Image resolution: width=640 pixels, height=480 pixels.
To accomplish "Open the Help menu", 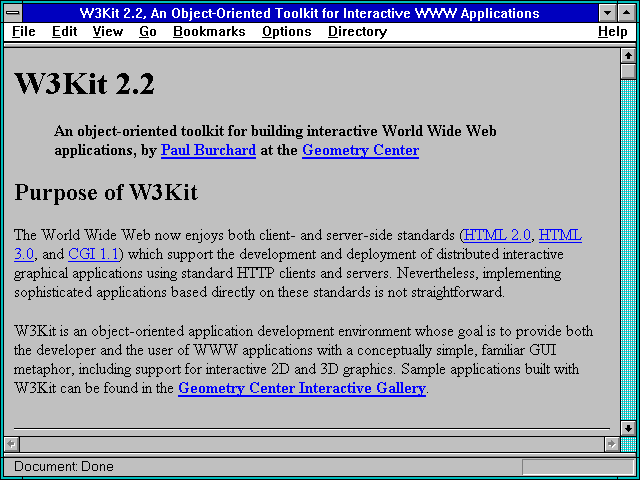I will click(613, 32).
